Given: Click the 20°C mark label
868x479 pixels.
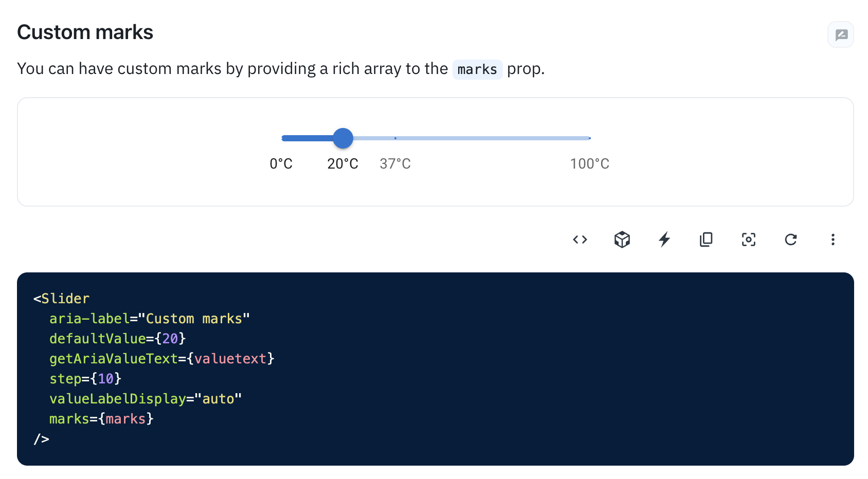Looking at the screenshot, I should pyautogui.click(x=342, y=163).
